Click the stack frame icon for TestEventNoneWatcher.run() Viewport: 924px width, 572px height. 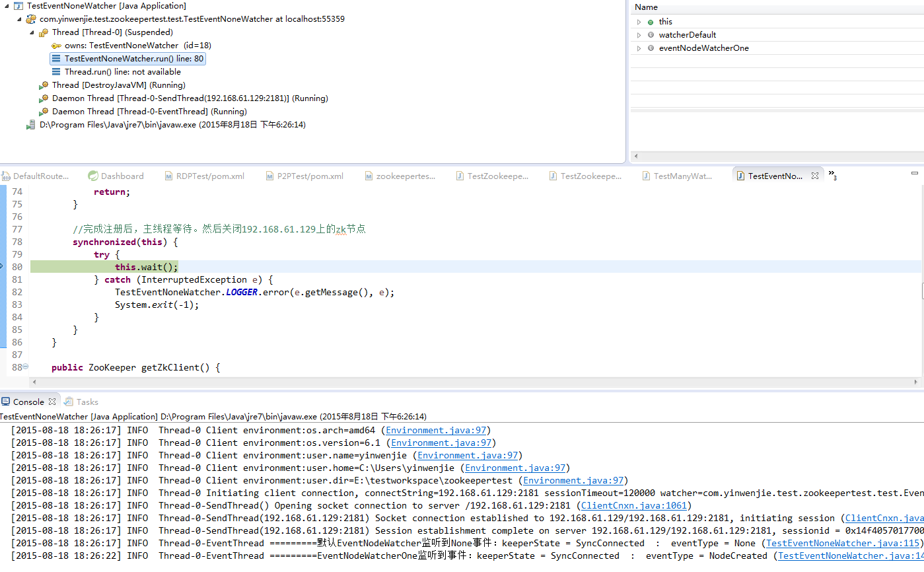(x=56, y=59)
